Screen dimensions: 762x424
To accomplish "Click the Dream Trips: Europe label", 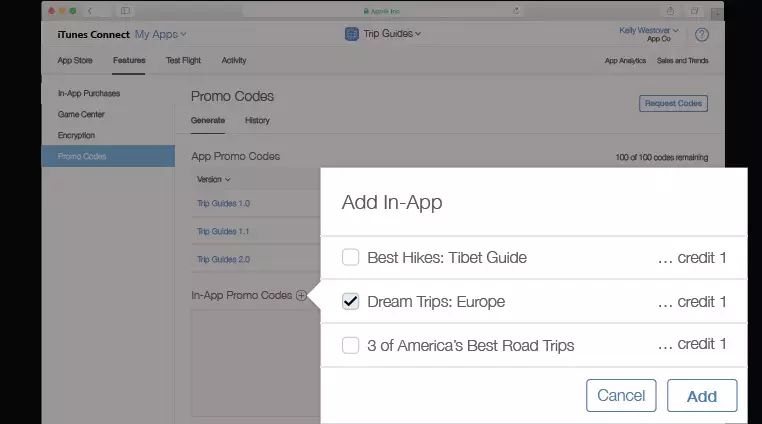I will coord(436,301).
